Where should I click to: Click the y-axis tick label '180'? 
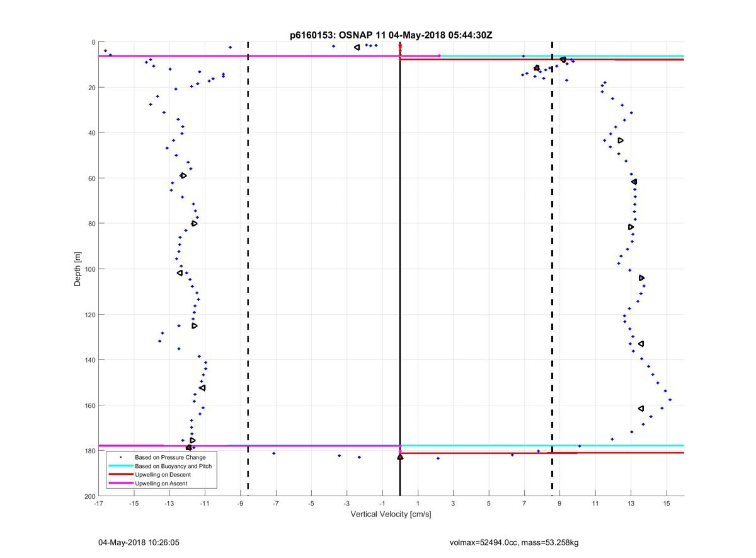tap(90, 451)
